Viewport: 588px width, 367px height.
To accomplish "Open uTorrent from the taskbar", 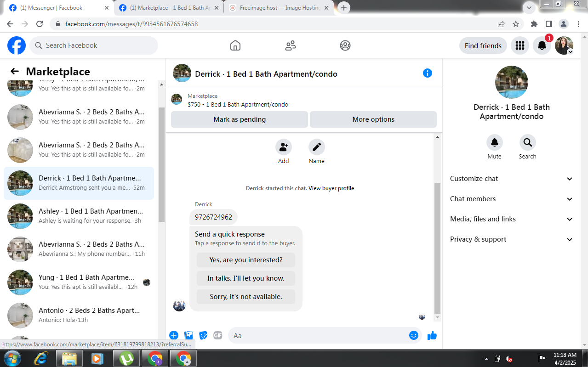I will (x=126, y=358).
